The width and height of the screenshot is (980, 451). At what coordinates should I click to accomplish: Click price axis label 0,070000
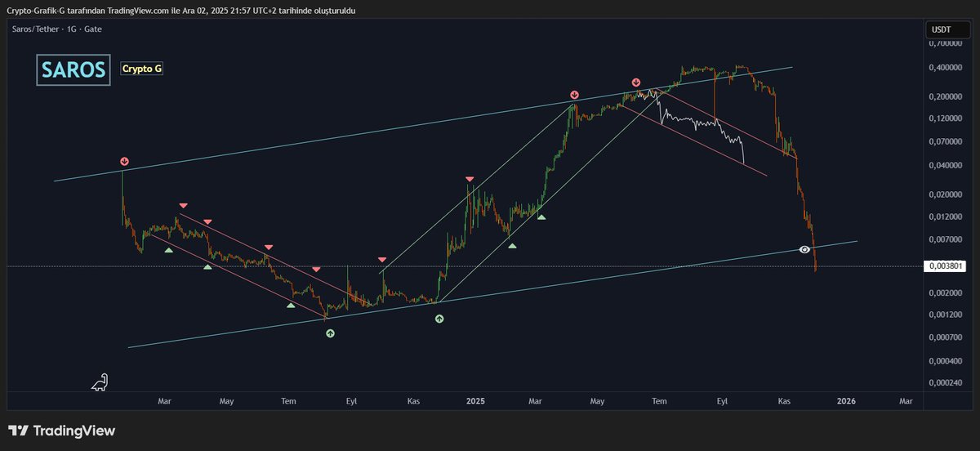(946, 141)
